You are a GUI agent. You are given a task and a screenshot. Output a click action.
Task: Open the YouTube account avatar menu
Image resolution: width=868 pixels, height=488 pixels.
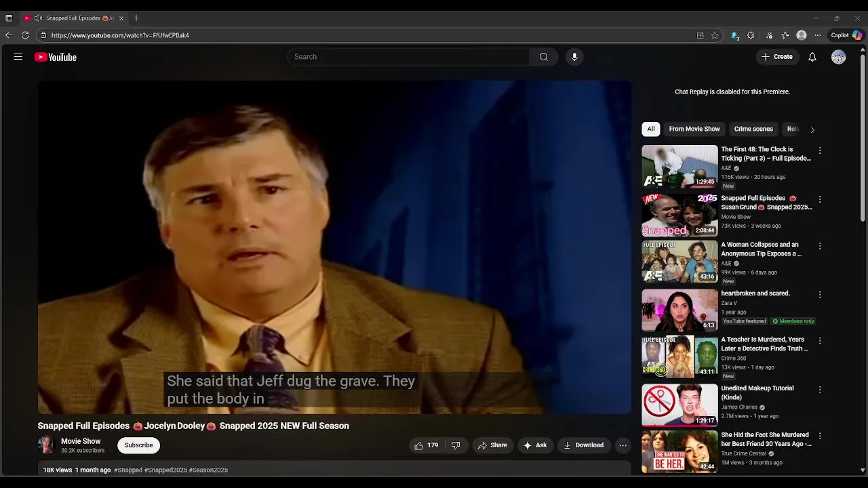[x=839, y=57]
